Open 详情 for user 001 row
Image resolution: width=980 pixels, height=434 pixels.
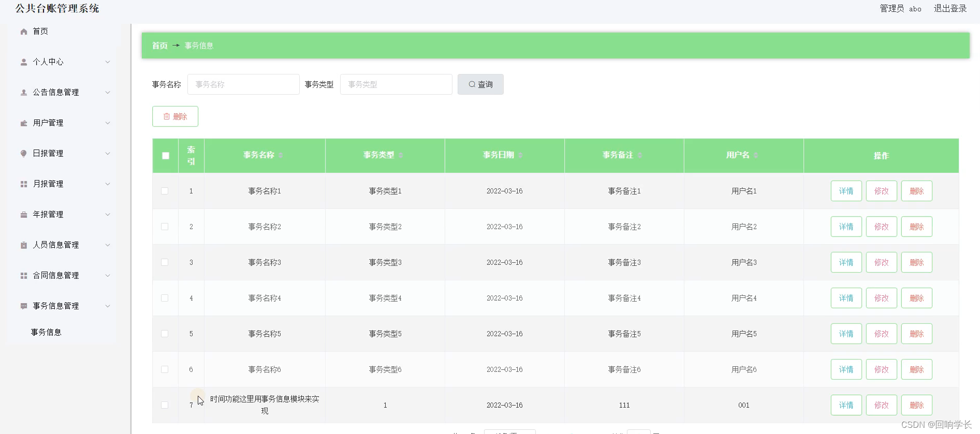coord(846,405)
